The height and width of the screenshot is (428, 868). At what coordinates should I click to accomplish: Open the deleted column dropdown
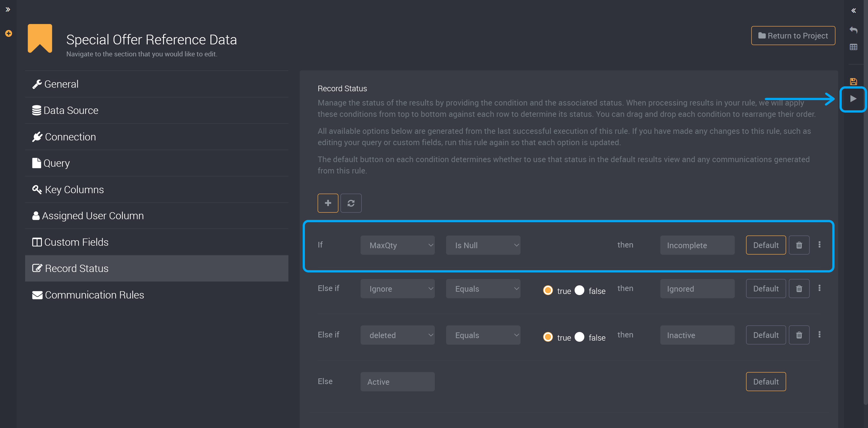pos(397,335)
